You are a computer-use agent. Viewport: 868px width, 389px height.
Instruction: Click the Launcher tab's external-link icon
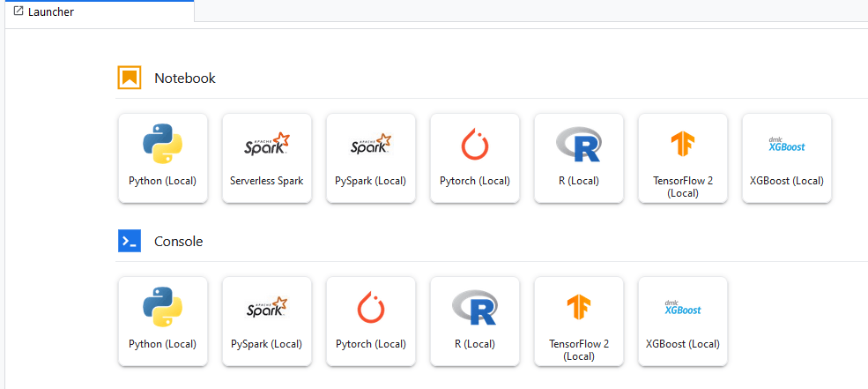click(19, 11)
